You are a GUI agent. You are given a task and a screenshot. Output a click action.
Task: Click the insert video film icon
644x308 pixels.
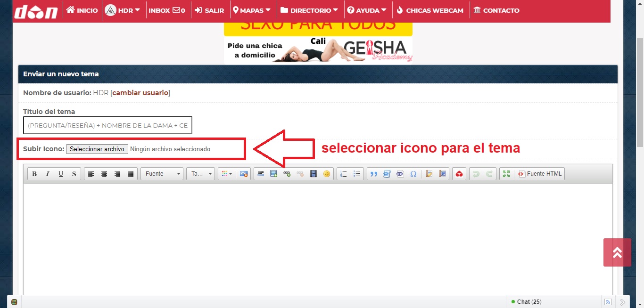(314, 174)
